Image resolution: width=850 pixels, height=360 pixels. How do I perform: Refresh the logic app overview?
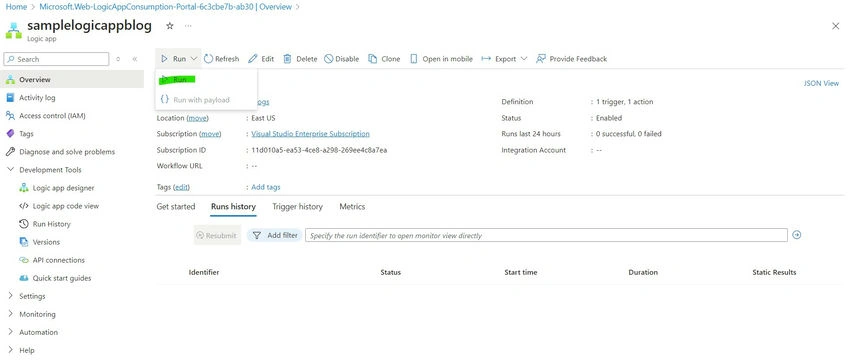[x=221, y=59]
